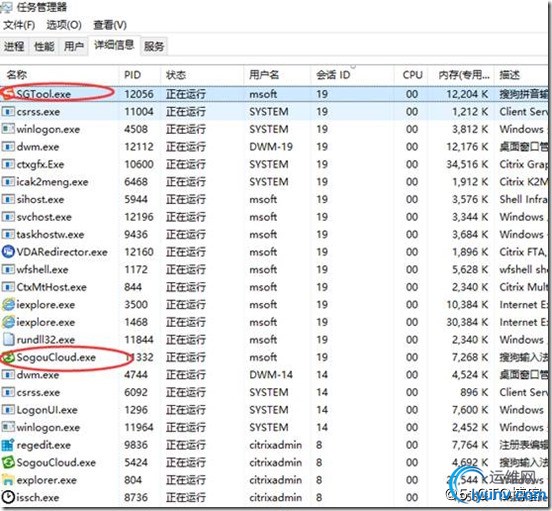552x511 pixels.
Task: Click the svchost.exe process icon
Action: point(8,217)
